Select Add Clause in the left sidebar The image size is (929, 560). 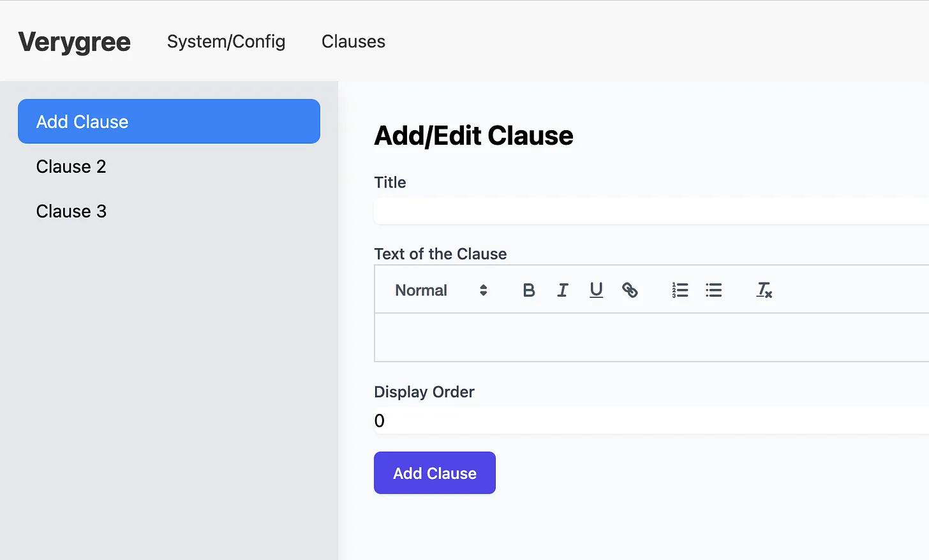(168, 121)
